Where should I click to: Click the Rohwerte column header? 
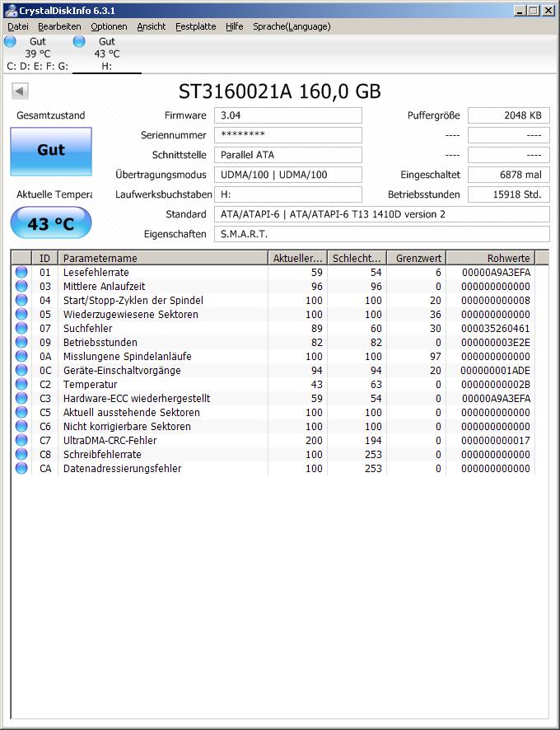tap(491, 258)
